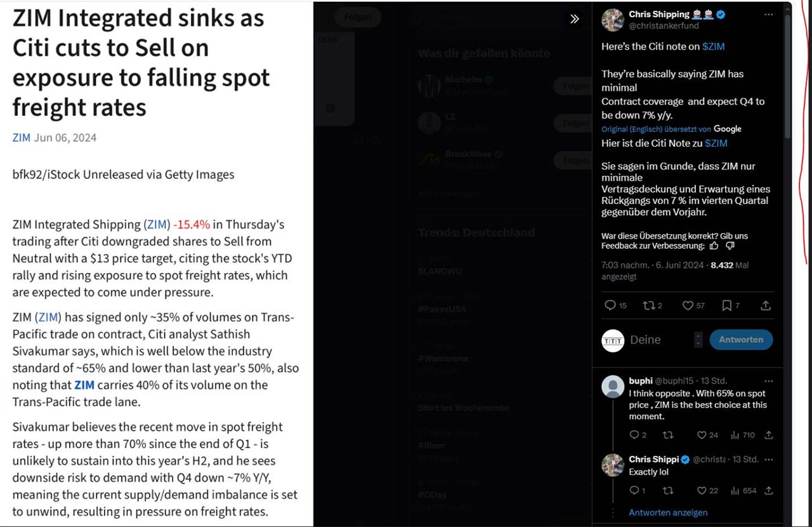Screen dimensions: 812x527
Task: Click the retweet icon with 2 reposts
Action: coord(648,305)
